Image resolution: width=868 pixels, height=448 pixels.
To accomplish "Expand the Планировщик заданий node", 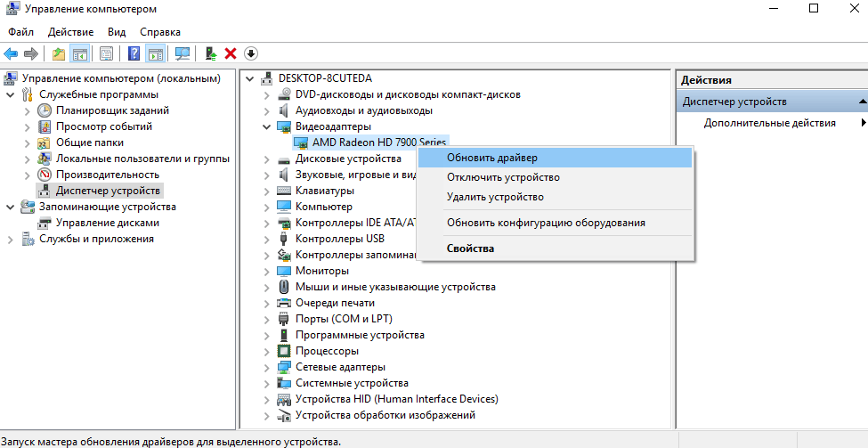I will coord(28,110).
